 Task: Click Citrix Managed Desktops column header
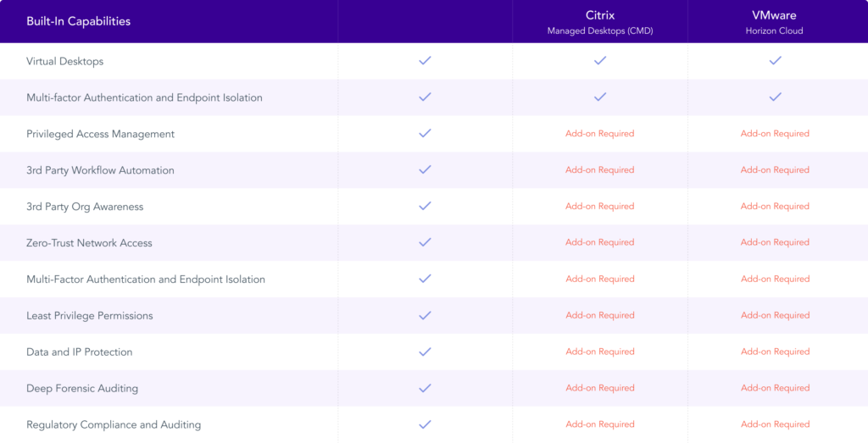click(600, 22)
